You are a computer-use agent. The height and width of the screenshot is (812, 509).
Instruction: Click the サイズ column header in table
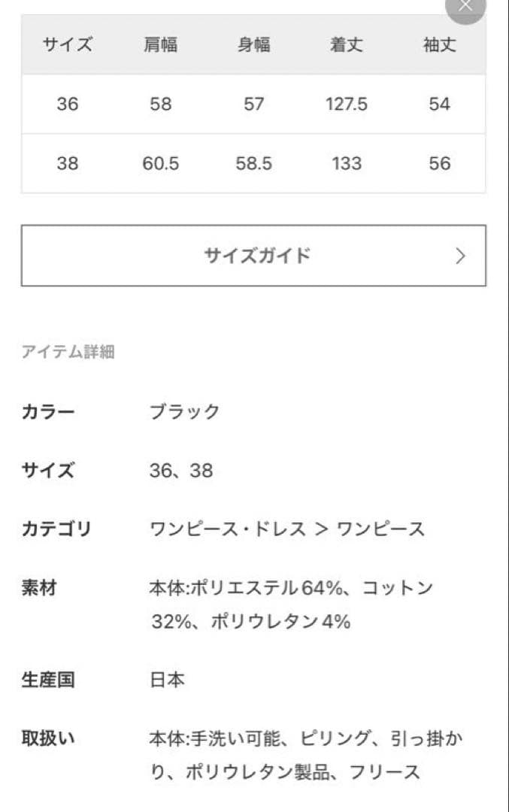(67, 45)
